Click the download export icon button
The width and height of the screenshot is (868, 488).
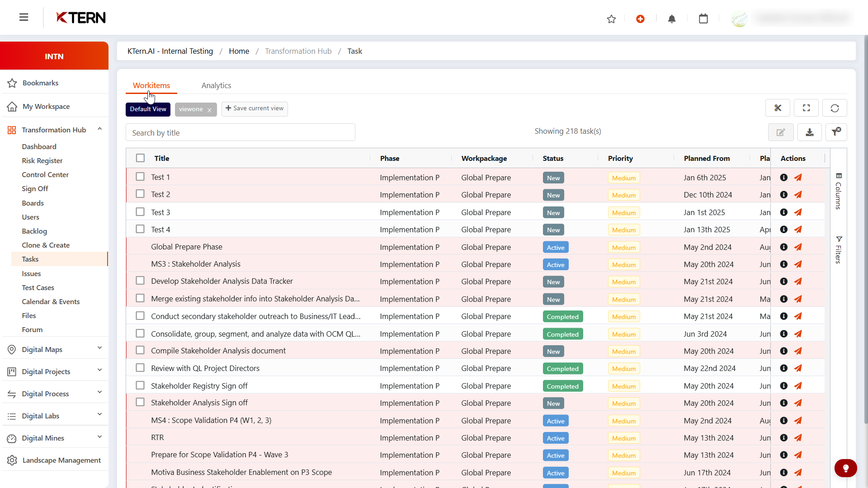pos(809,132)
